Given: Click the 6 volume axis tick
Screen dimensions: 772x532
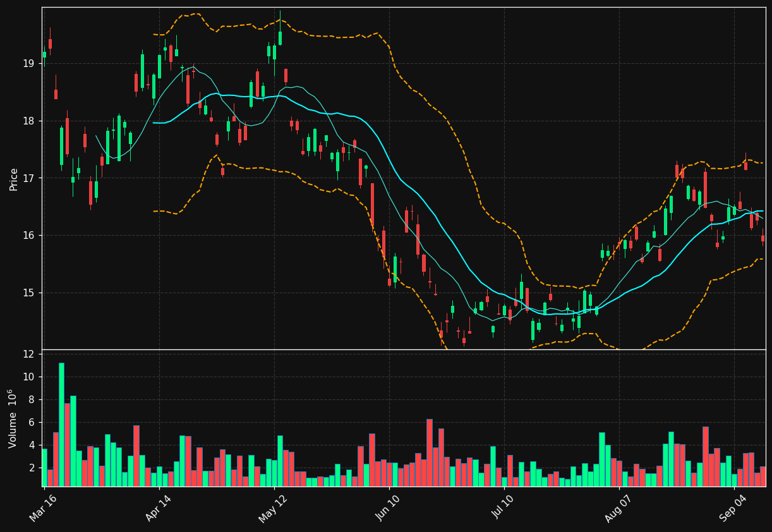Looking at the screenshot, I should coord(31,422).
